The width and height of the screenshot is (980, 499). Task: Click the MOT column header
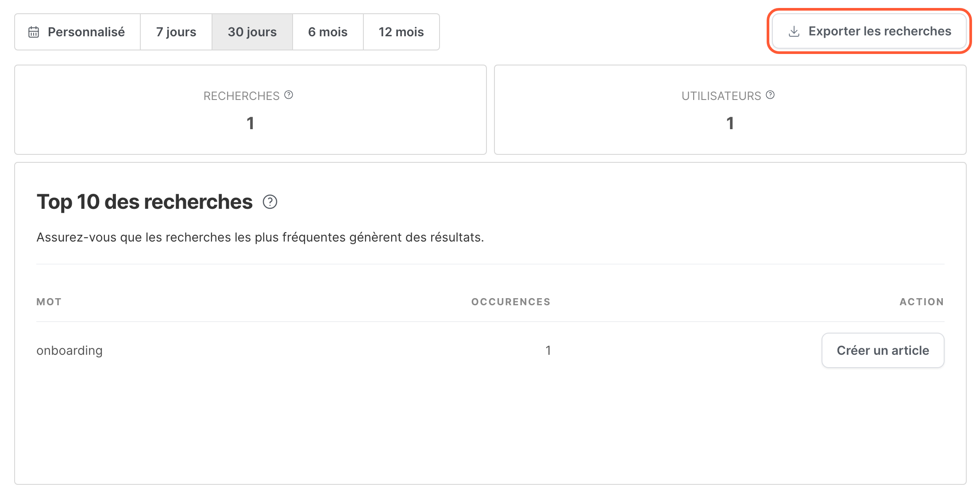pyautogui.click(x=49, y=302)
